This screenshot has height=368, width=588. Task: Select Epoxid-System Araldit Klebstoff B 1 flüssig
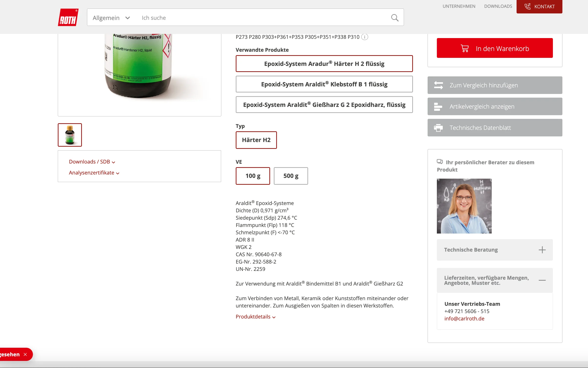(x=324, y=84)
